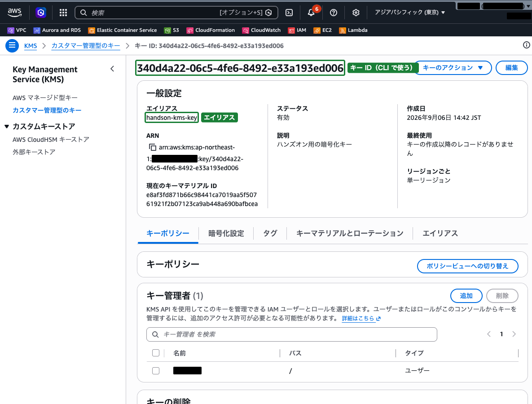Click the IAM favorite icon
532x404 pixels.
pyautogui.click(x=291, y=31)
